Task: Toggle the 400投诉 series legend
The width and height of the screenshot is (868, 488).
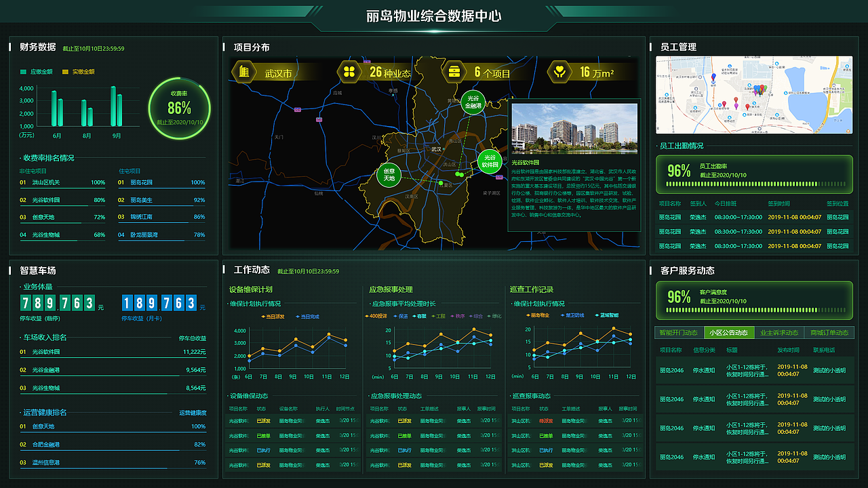Action: 376,316
